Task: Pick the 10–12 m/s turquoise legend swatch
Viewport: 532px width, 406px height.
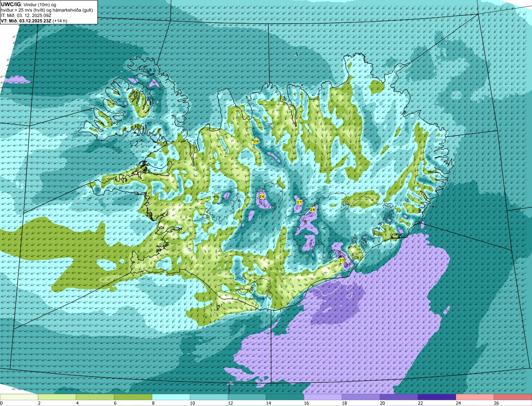Action: pos(209,397)
